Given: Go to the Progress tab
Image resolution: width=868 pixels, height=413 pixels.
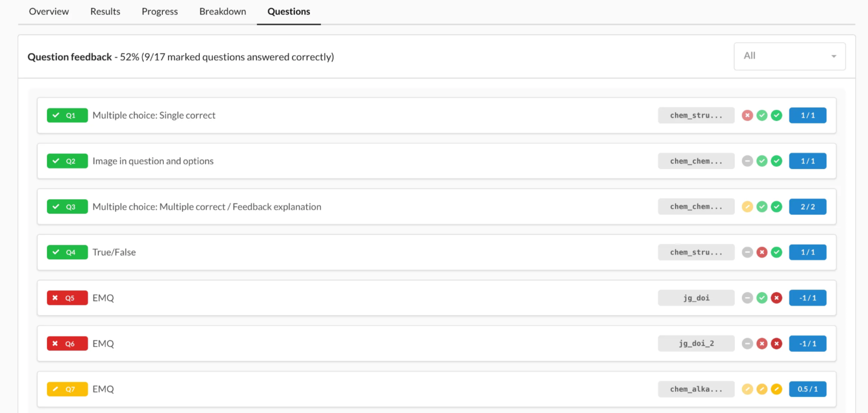Looking at the screenshot, I should coord(160,12).
